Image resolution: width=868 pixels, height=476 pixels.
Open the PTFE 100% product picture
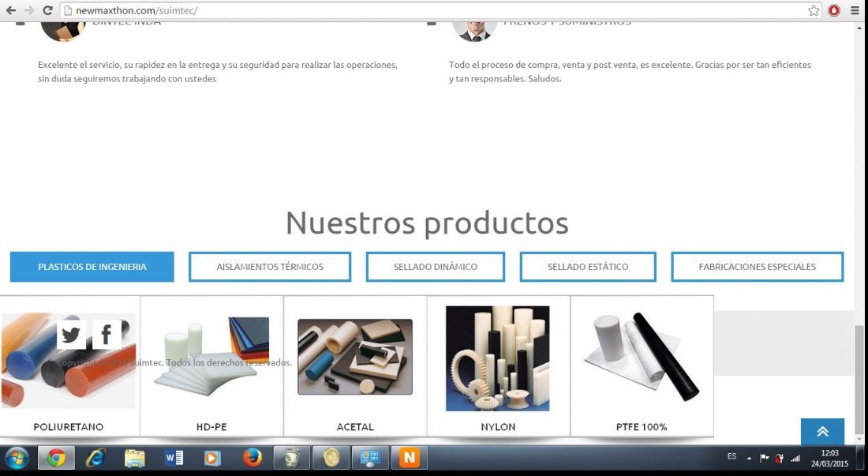click(642, 357)
